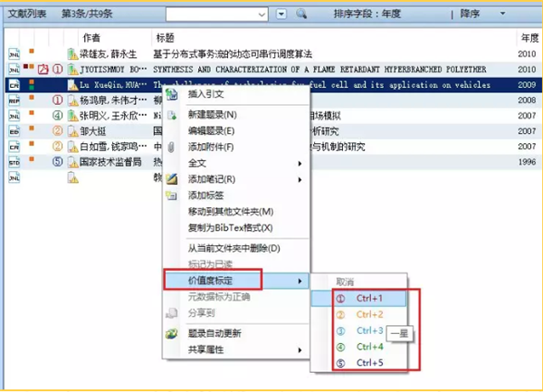Set five-star rating Ctrl+5
The width and height of the screenshot is (543, 392).
coord(358,363)
